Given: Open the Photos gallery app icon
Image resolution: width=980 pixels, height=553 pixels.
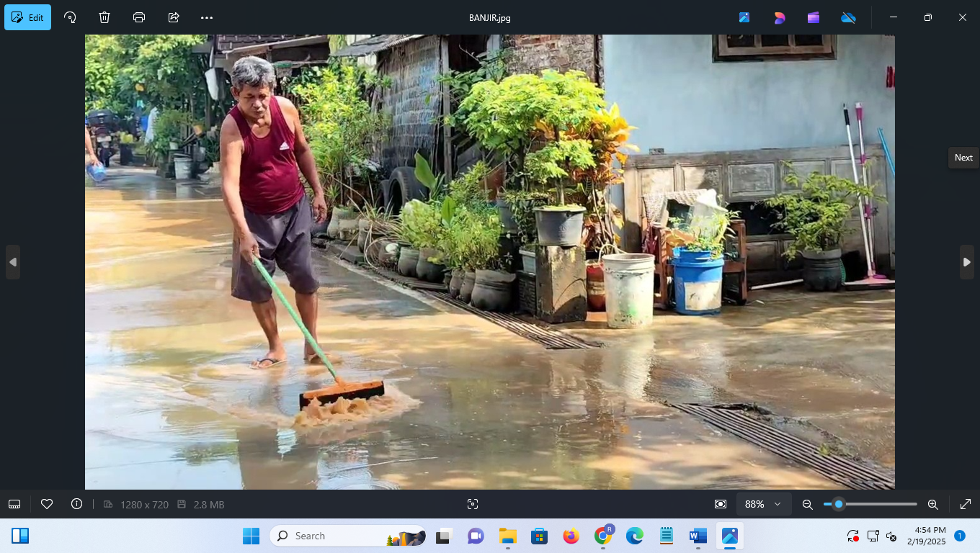Looking at the screenshot, I should click(744, 17).
